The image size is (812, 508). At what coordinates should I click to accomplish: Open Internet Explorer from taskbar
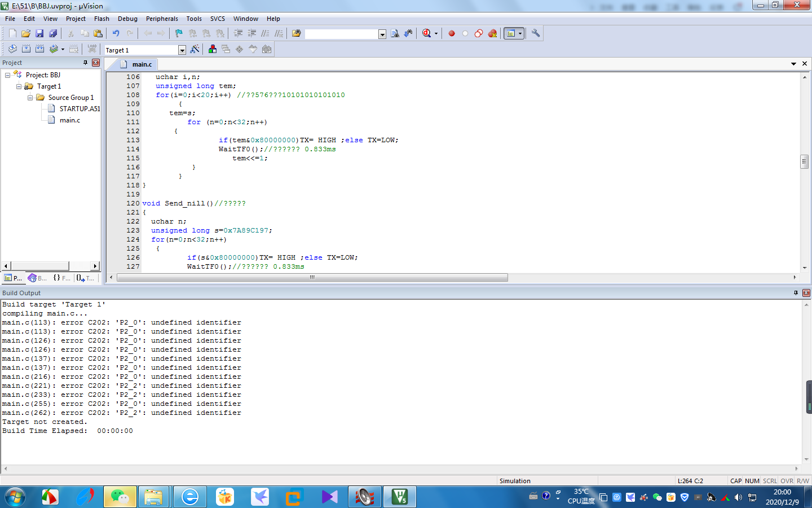(190, 497)
